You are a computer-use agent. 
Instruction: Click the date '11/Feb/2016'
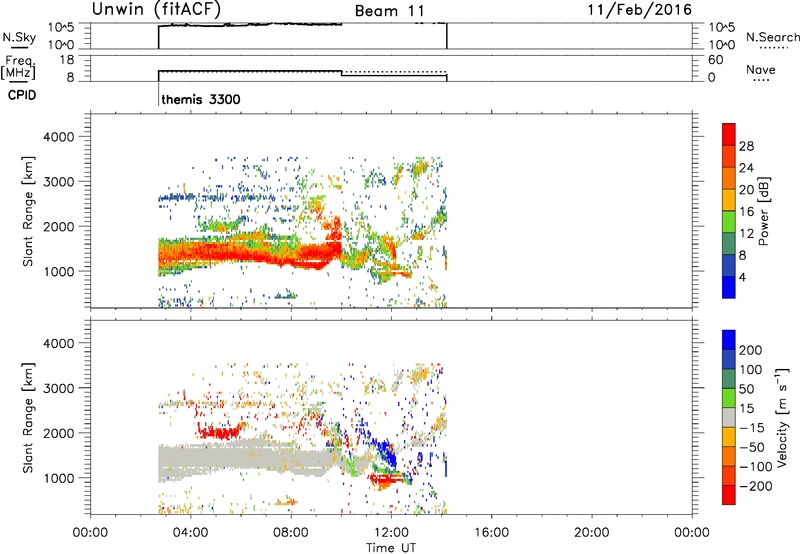coord(640,10)
